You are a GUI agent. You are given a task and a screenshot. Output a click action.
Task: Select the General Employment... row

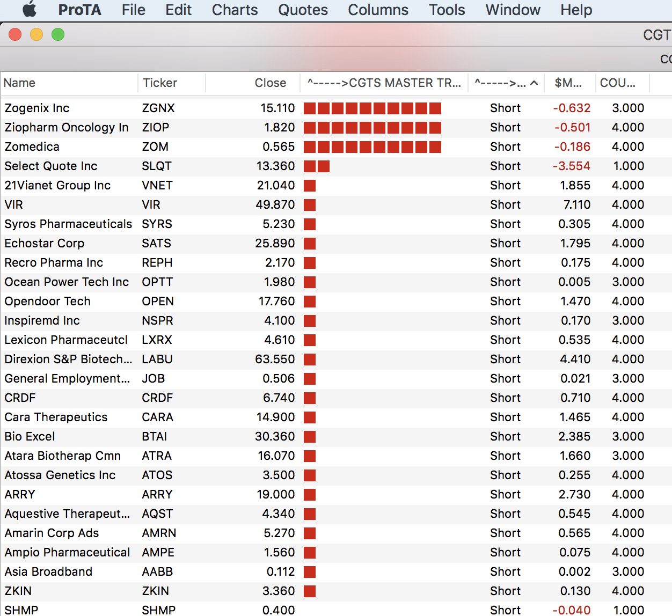(x=336, y=378)
